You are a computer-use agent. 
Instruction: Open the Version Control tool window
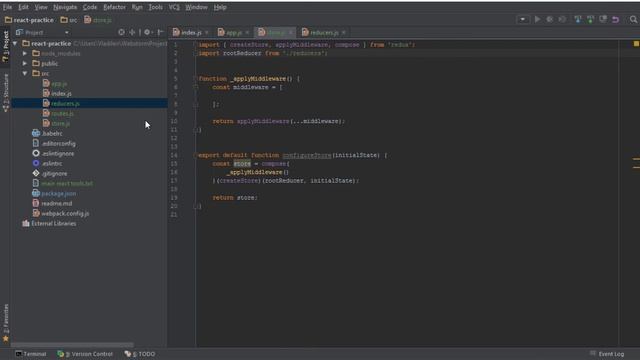[85, 354]
